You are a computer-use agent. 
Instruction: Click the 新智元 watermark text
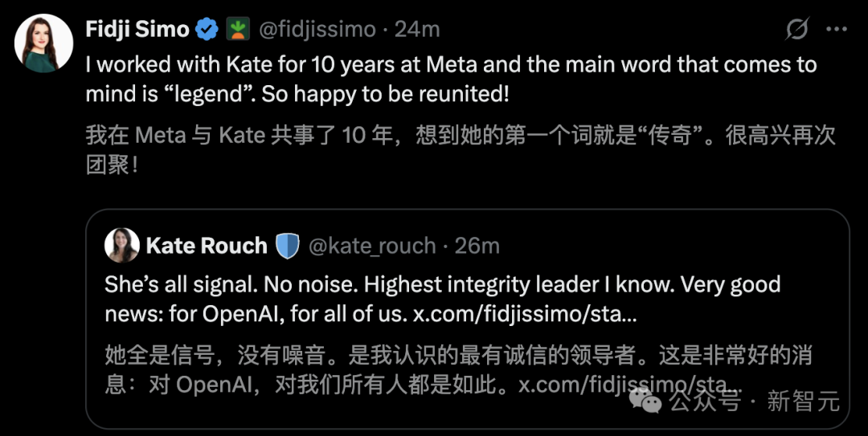803,400
